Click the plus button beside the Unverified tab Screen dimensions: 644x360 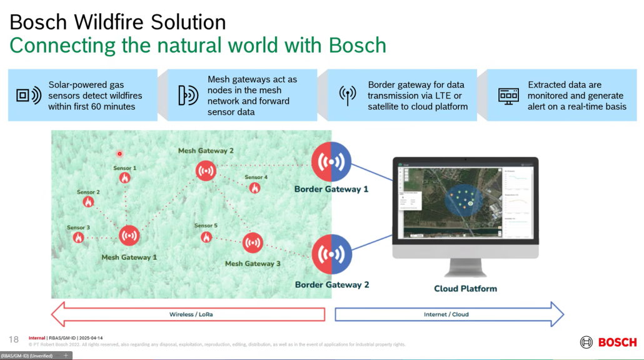pos(66,356)
